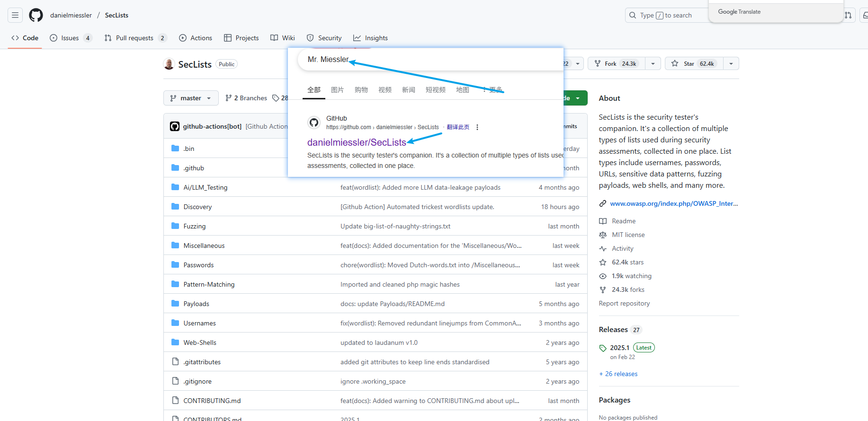Image resolution: width=868 pixels, height=421 pixels.
Task: Click the .github folder icon
Action: (x=175, y=167)
